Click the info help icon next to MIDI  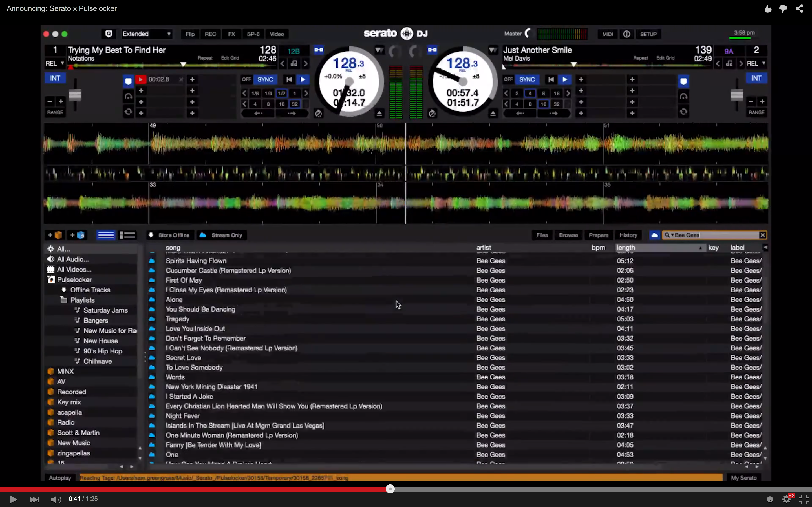click(626, 34)
